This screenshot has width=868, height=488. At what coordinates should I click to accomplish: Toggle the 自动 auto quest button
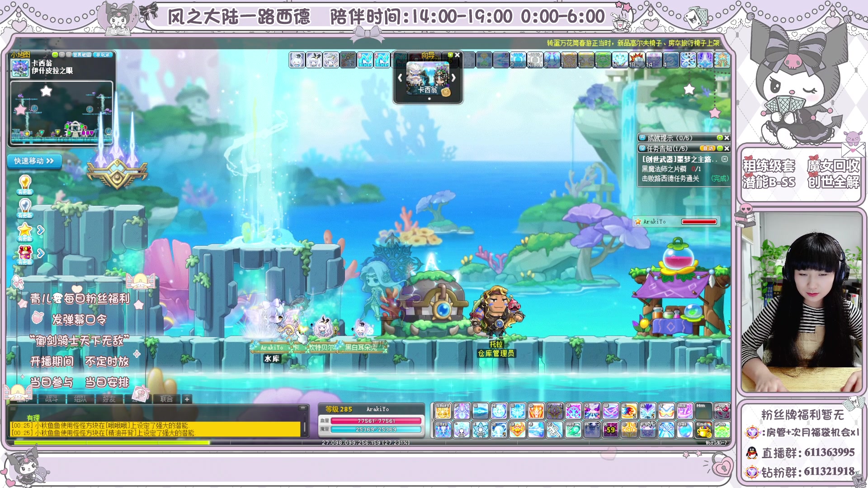(x=708, y=148)
